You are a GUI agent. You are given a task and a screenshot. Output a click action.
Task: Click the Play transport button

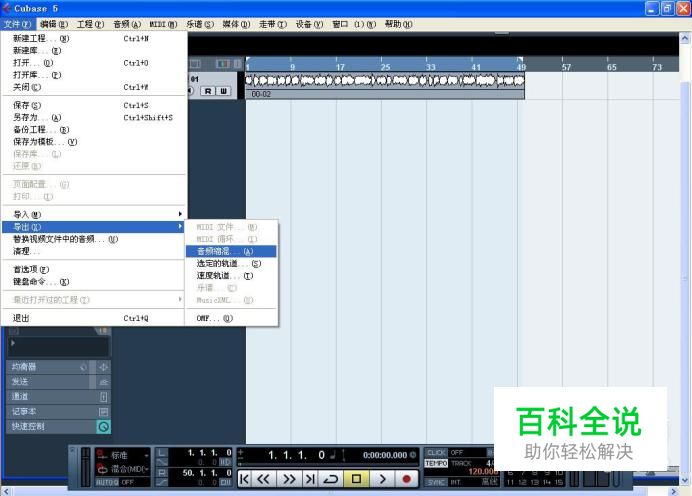(x=382, y=479)
